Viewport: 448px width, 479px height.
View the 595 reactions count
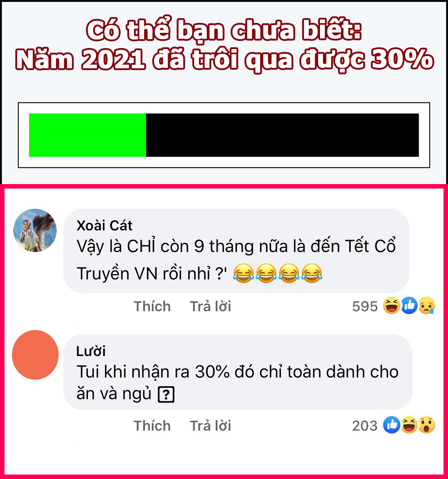(365, 307)
